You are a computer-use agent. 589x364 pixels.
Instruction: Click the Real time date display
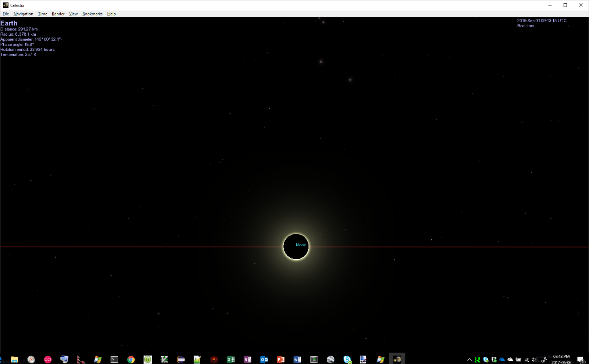(525, 26)
